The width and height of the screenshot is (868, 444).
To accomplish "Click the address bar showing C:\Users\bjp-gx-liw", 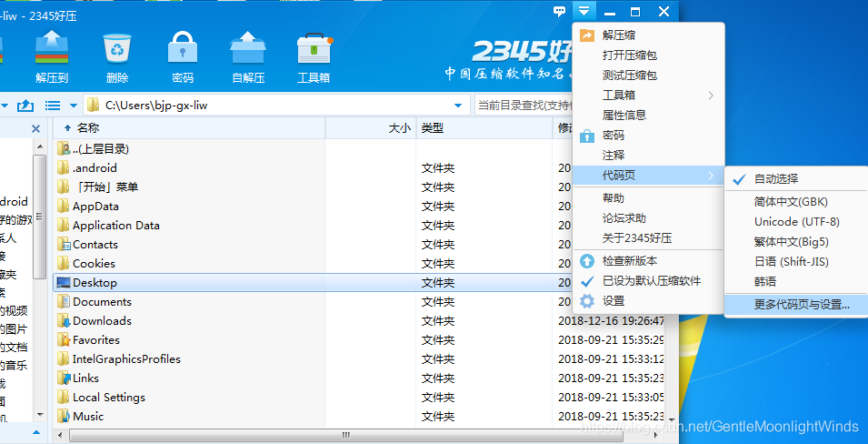I will 275,105.
